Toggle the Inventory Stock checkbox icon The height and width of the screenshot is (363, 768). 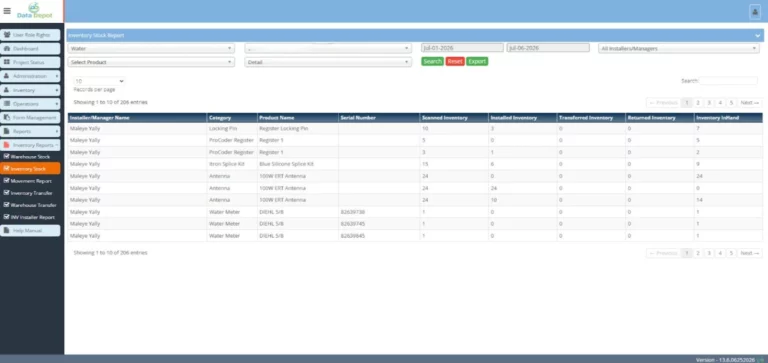point(6,169)
